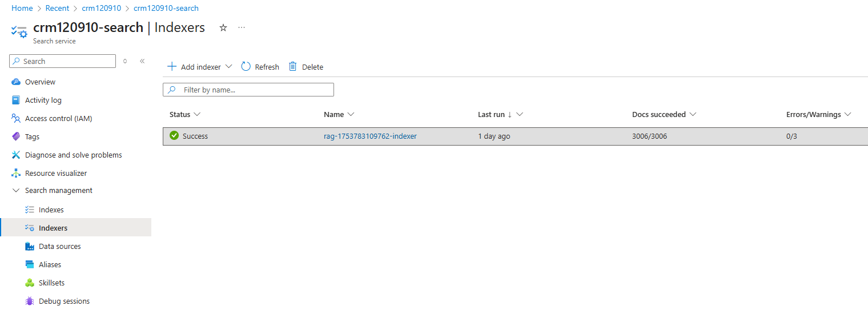Click the Skillsets icon

[30, 283]
